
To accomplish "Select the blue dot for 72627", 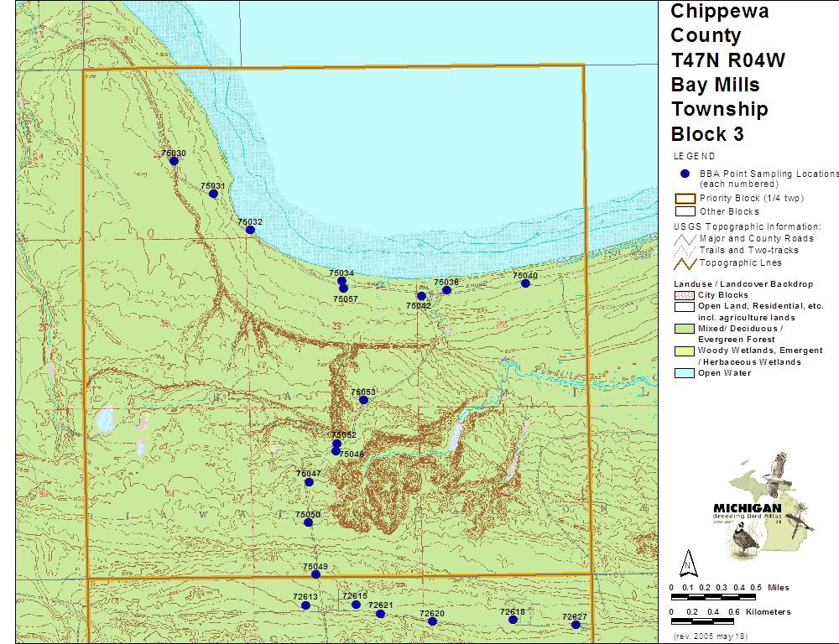I will [576, 625].
